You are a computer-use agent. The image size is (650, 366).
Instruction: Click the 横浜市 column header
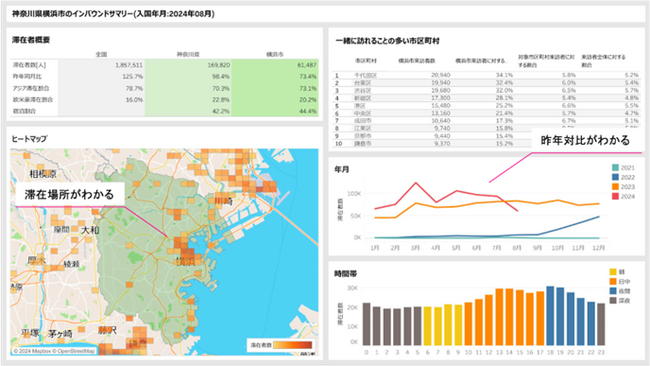(275, 54)
